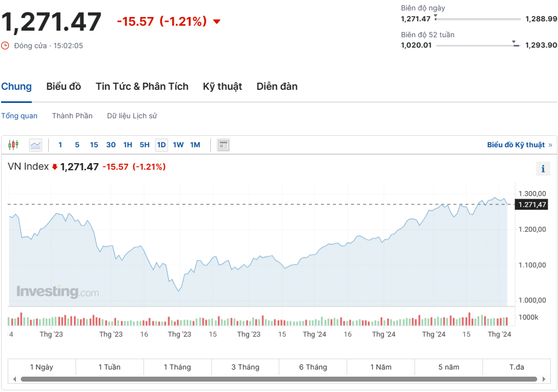Open the Kỹ thuật tab
558x392 pixels.
tap(222, 87)
